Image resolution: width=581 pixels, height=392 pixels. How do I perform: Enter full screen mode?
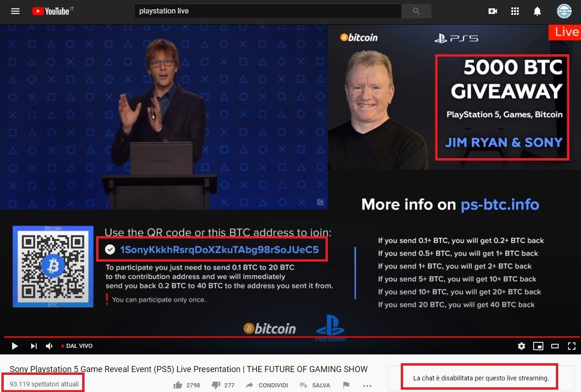tap(572, 346)
